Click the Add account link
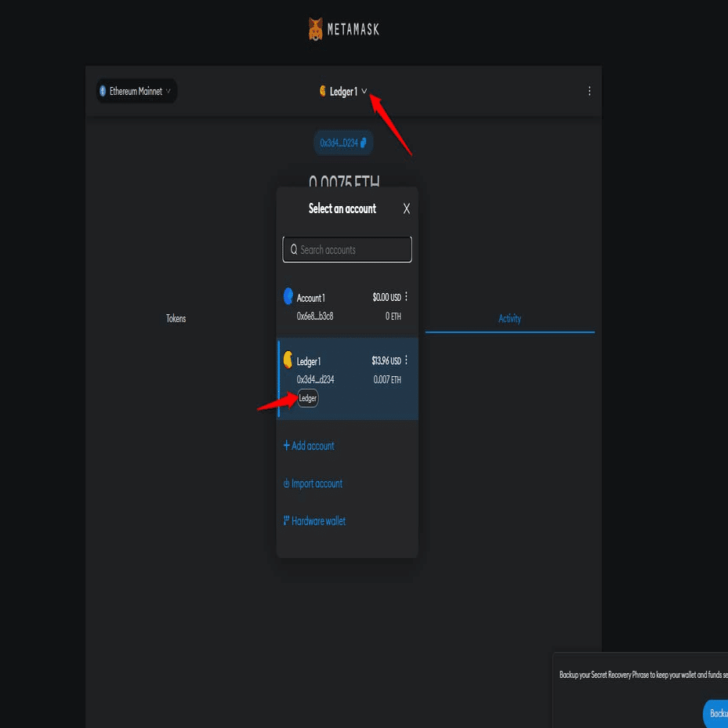Image resolution: width=728 pixels, height=728 pixels. [x=308, y=446]
